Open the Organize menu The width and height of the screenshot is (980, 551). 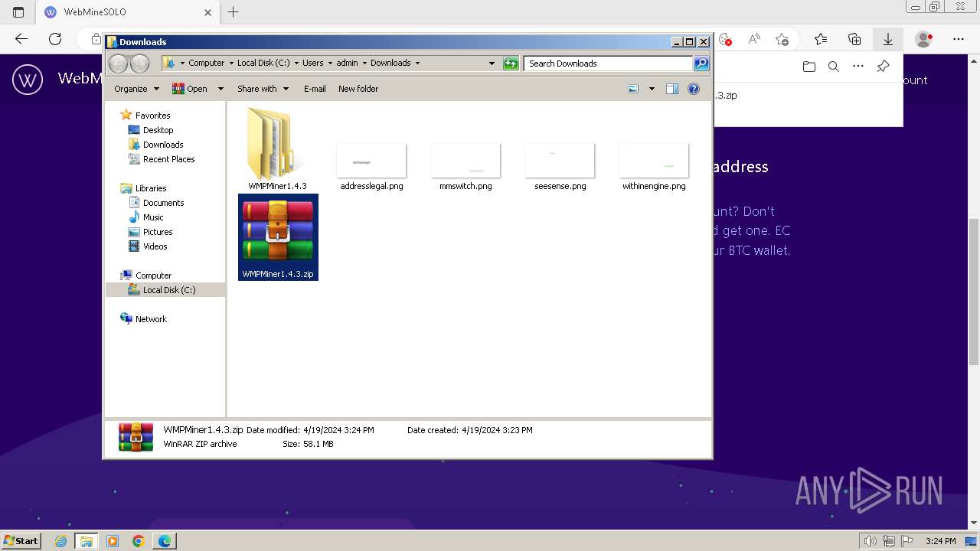click(136, 89)
